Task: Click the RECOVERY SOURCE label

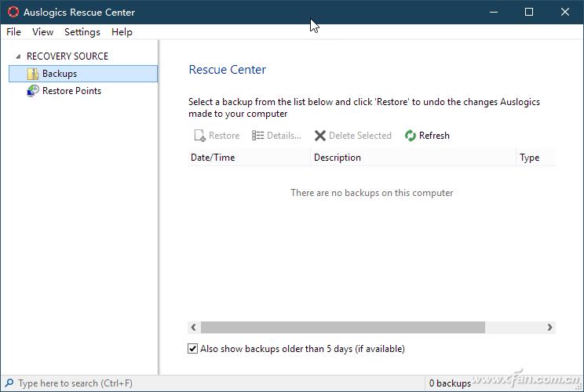Action: click(68, 56)
